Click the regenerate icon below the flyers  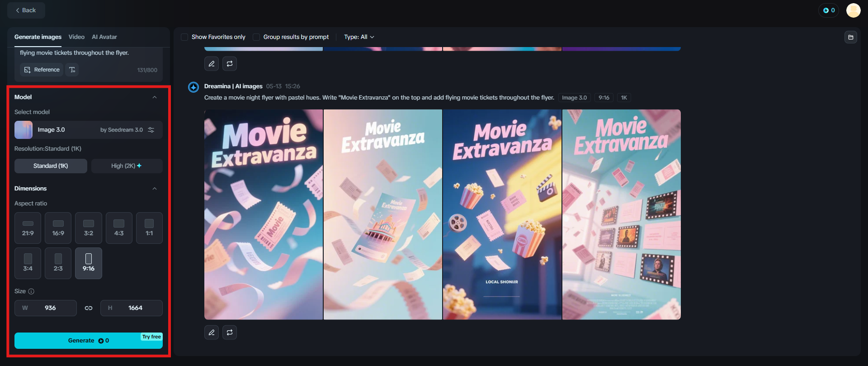(x=230, y=333)
